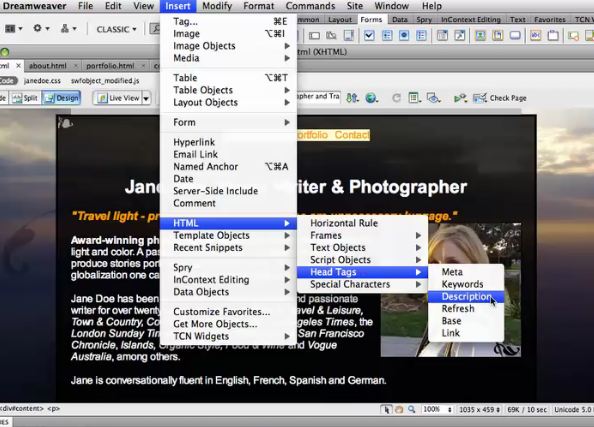Click Customize Favorites in Insert menu
The width and height of the screenshot is (594, 427).
[x=228, y=312]
